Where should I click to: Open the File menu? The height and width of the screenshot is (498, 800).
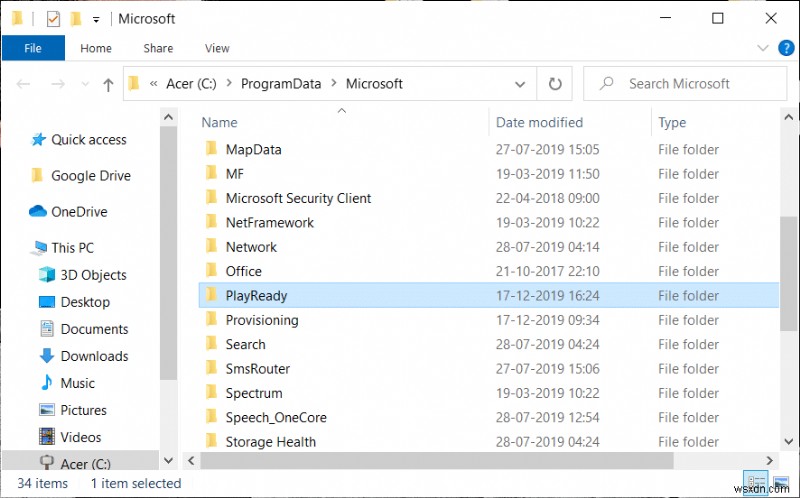(x=33, y=48)
